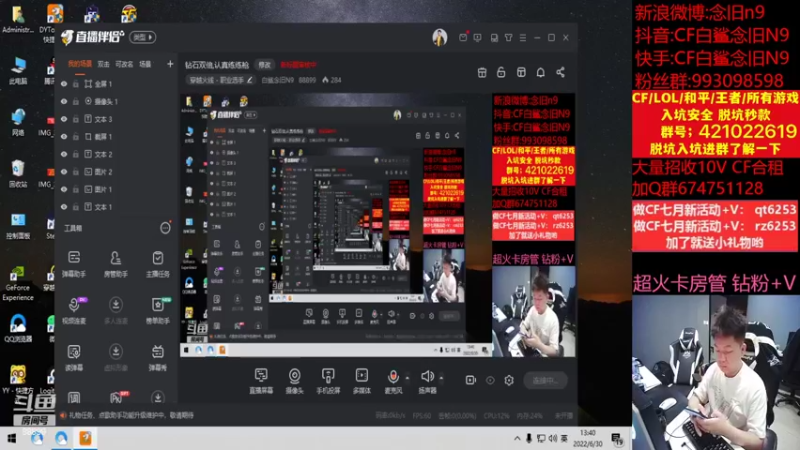
Task: Open the Windows Start menu
Action: pyautogui.click(x=11, y=438)
